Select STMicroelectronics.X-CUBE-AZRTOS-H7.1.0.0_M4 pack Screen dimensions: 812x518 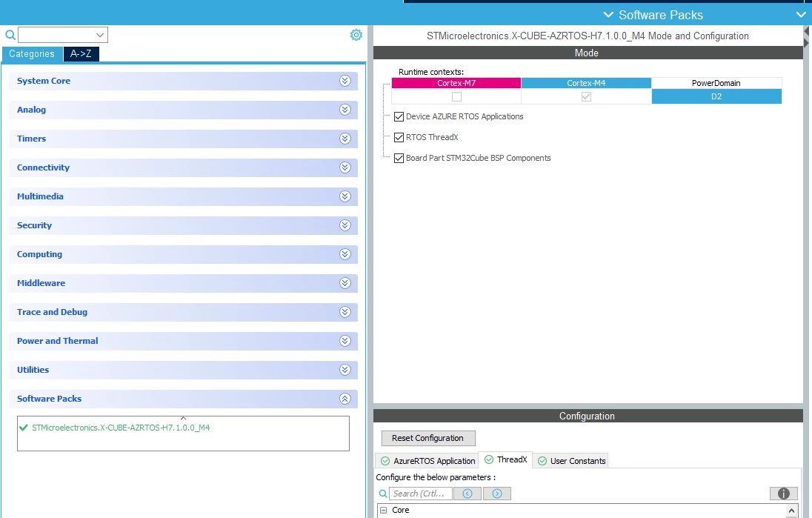tap(121, 428)
